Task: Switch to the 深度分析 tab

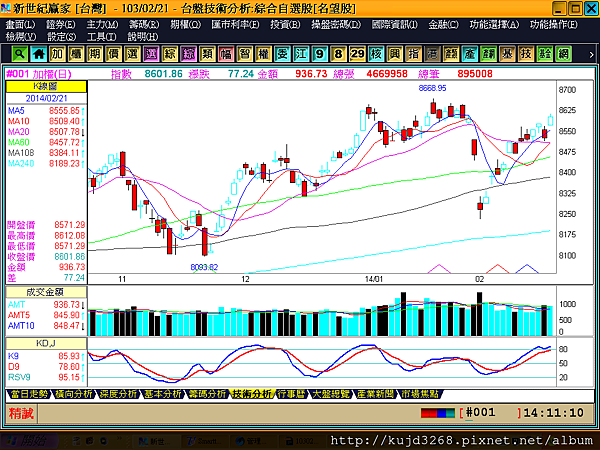Action: coord(118,394)
